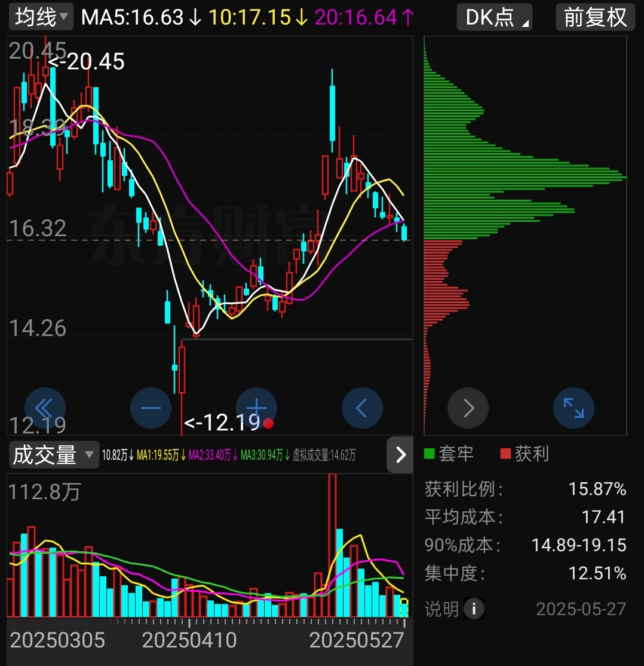
Task: Open the DK点 selector
Action: pyautogui.click(x=495, y=17)
